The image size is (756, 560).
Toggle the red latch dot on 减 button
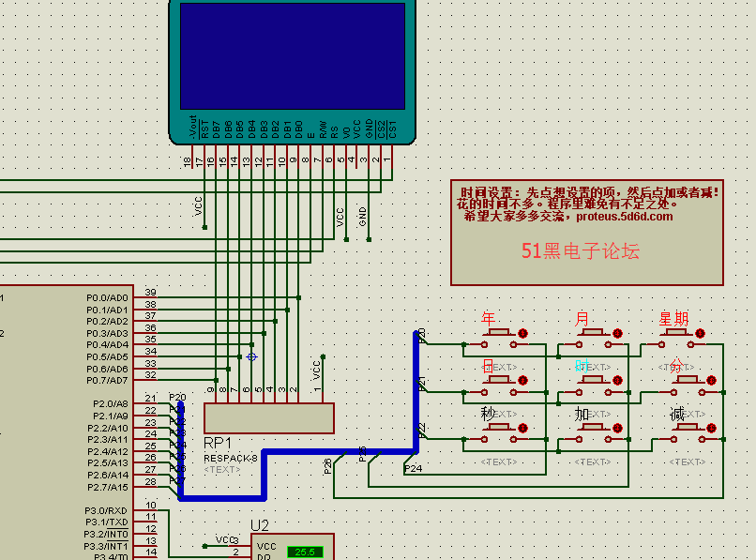[711, 428]
